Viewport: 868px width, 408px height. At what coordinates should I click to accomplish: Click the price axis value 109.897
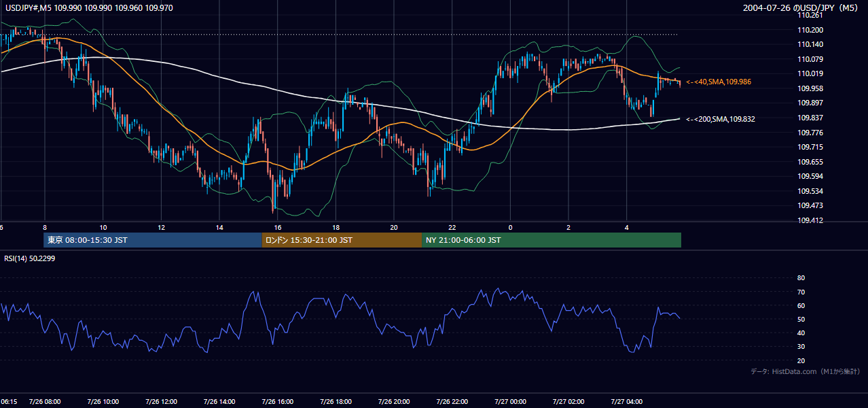[810, 103]
